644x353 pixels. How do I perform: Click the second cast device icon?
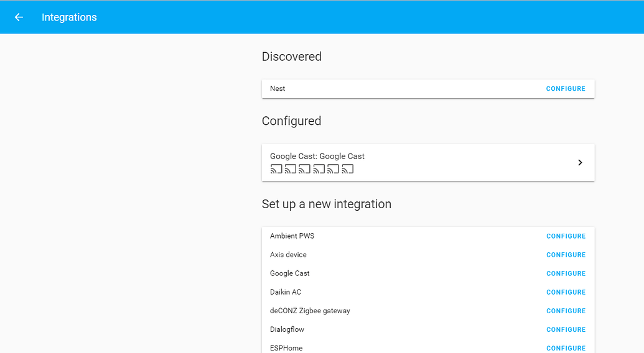pyautogui.click(x=291, y=169)
